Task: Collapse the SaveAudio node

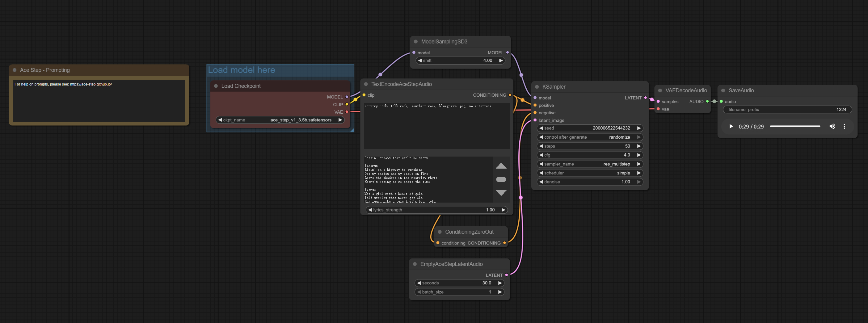Action: point(723,90)
